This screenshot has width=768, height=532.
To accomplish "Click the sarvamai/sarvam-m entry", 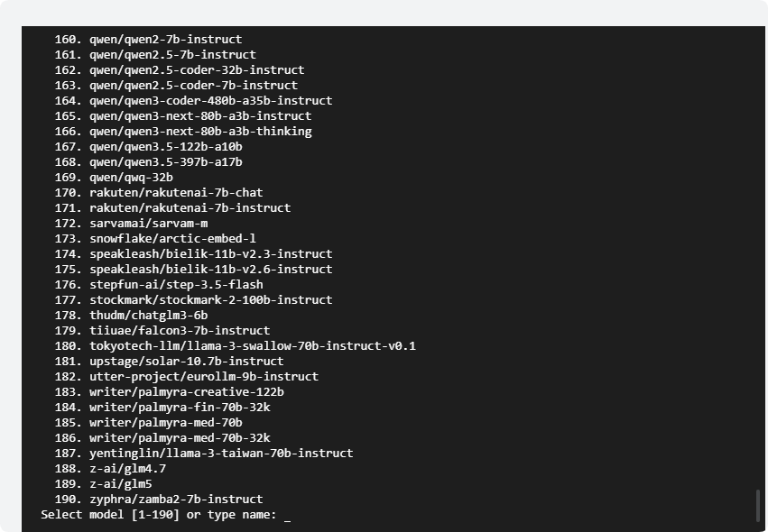I will (148, 223).
